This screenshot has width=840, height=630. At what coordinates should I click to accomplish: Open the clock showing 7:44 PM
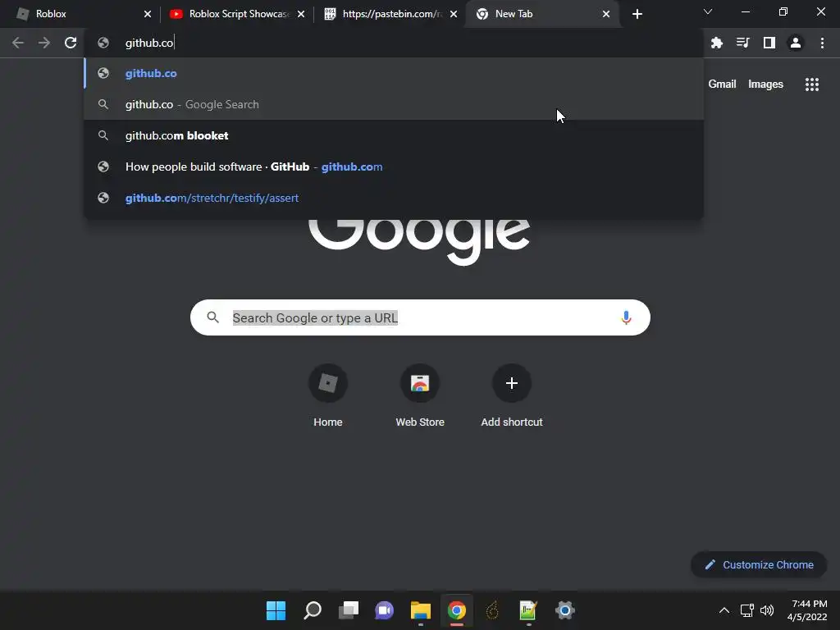(x=807, y=610)
